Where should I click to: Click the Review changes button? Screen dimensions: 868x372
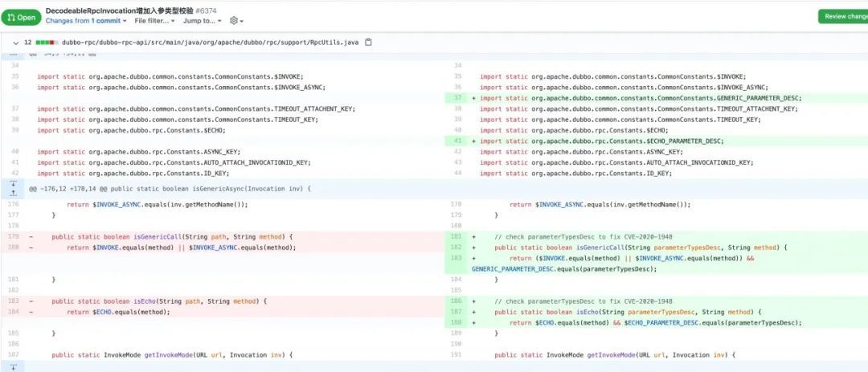844,16
